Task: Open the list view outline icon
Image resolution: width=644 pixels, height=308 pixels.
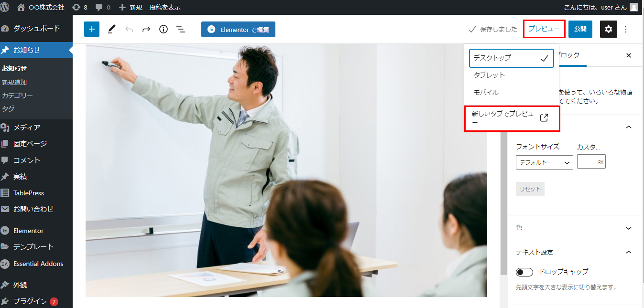Action: coord(181,29)
